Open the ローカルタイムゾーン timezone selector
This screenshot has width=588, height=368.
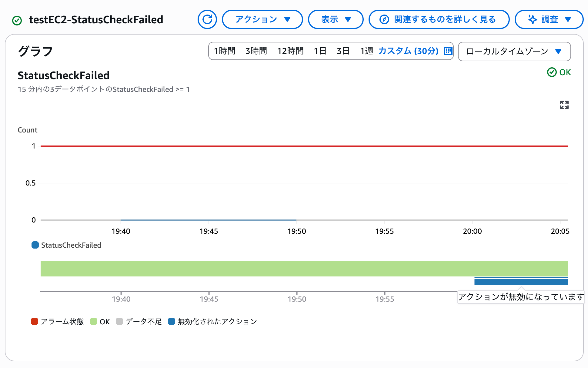pyautogui.click(x=514, y=51)
